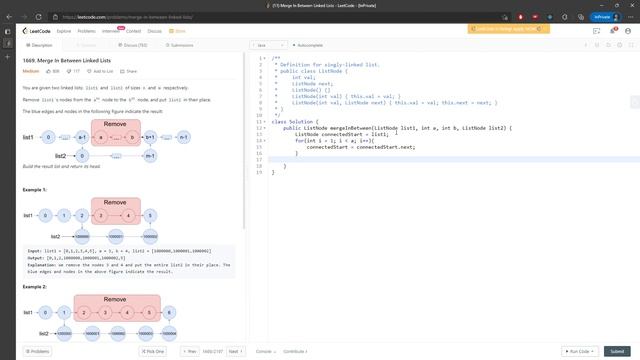Viewport: 640px width, 360px height.
Task: Collapse the fold arrow at line 14
Action: pyautogui.click(x=264, y=141)
